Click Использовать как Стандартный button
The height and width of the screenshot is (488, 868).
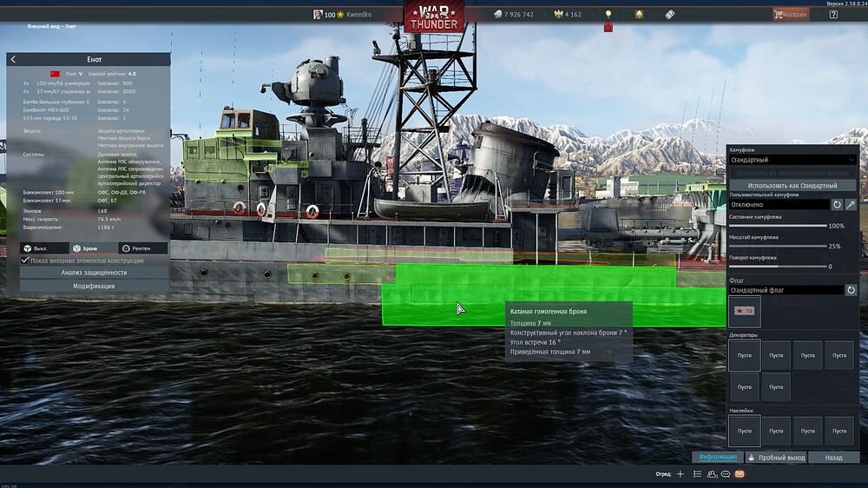pos(792,186)
